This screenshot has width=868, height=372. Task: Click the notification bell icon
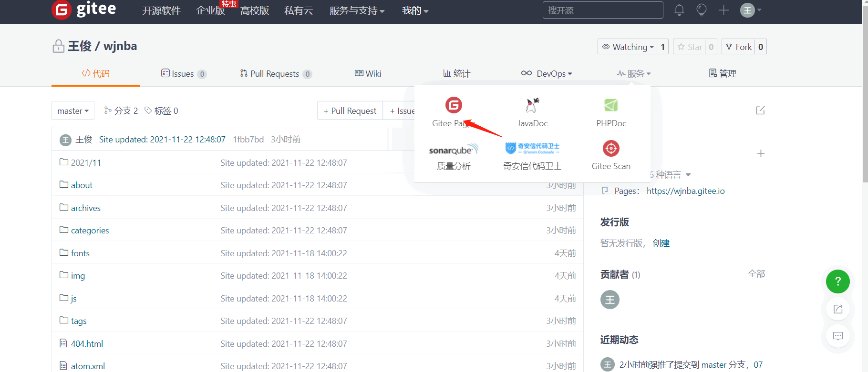[679, 10]
